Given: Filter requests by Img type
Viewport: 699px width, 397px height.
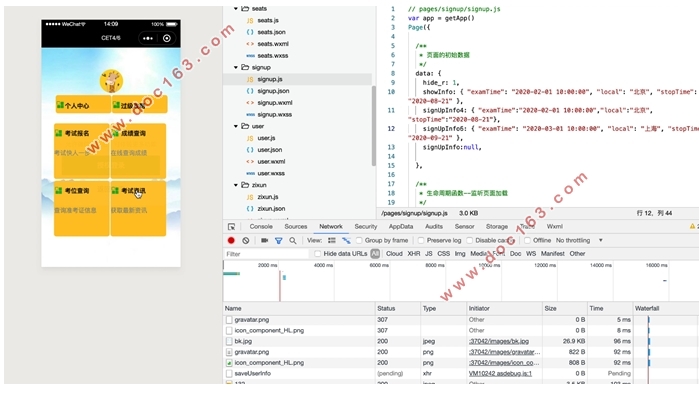Looking at the screenshot, I should coord(460,254).
